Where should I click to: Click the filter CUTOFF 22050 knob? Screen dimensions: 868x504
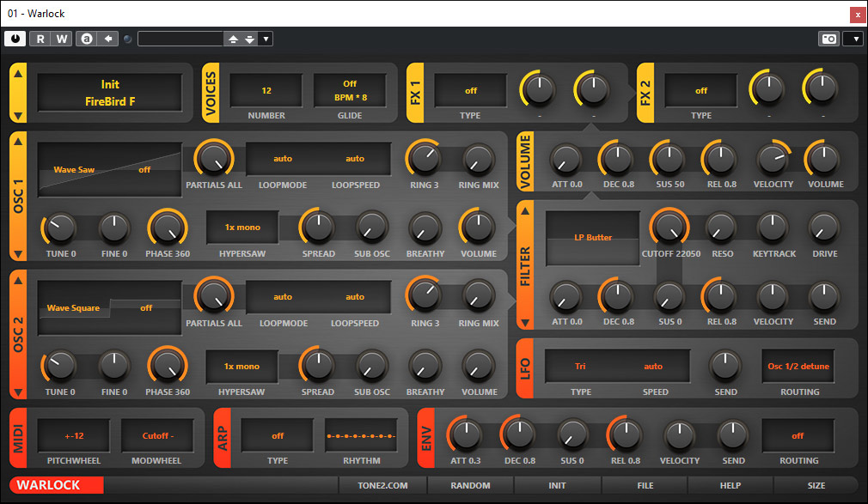pos(668,227)
